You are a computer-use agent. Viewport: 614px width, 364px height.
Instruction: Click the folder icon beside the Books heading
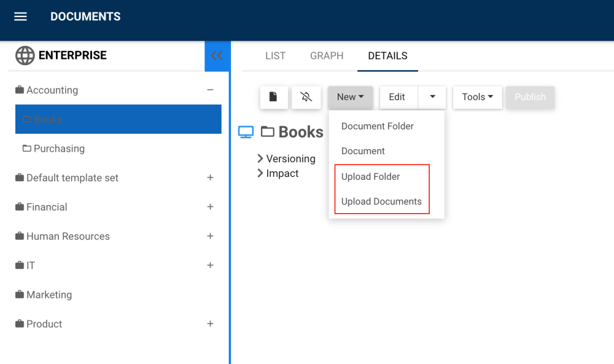click(266, 131)
